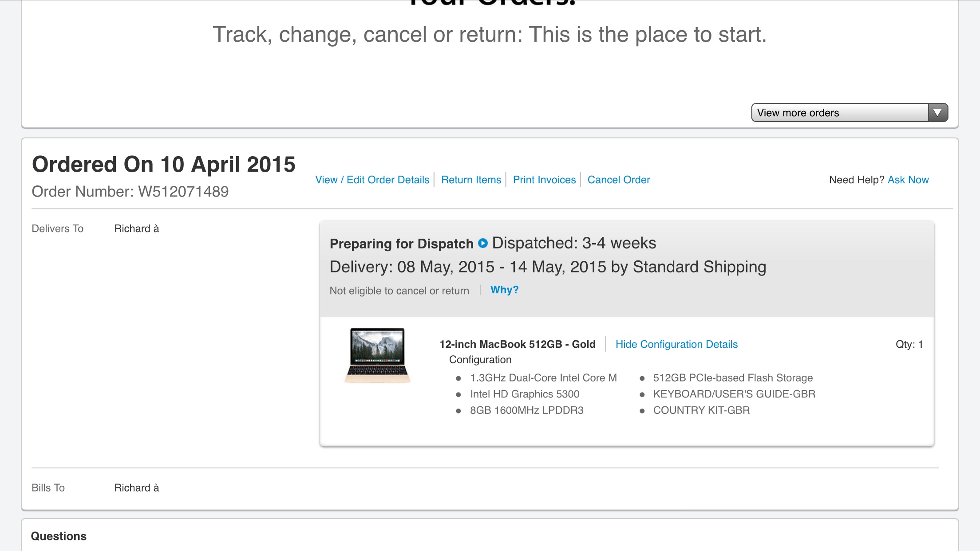Click the Cancel Order link

[x=619, y=180]
